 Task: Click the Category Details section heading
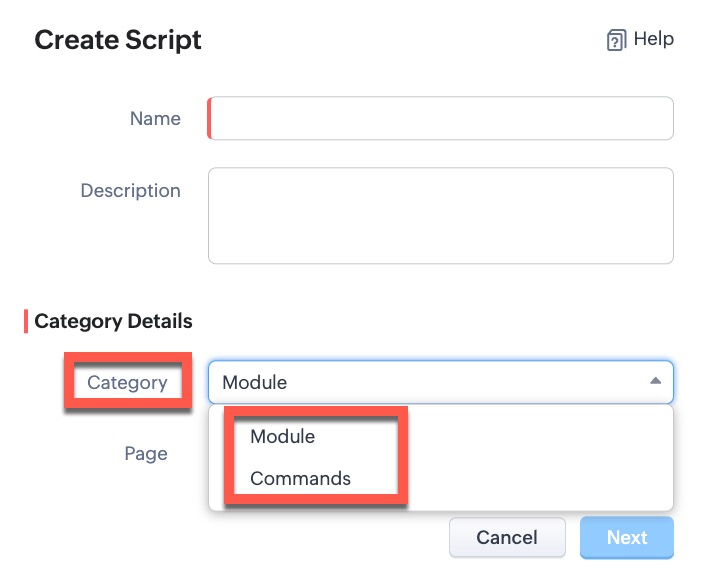[x=113, y=321]
